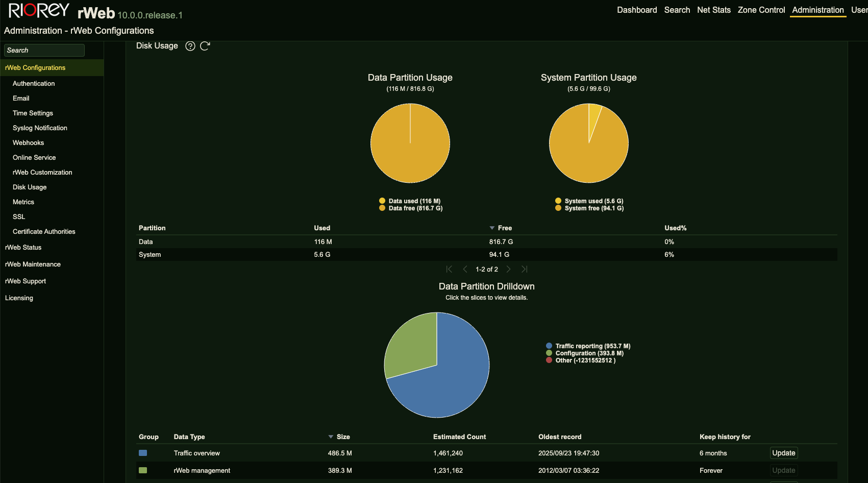Click green Configuration pie slice
Screen dimensions: 868x483
(413, 345)
